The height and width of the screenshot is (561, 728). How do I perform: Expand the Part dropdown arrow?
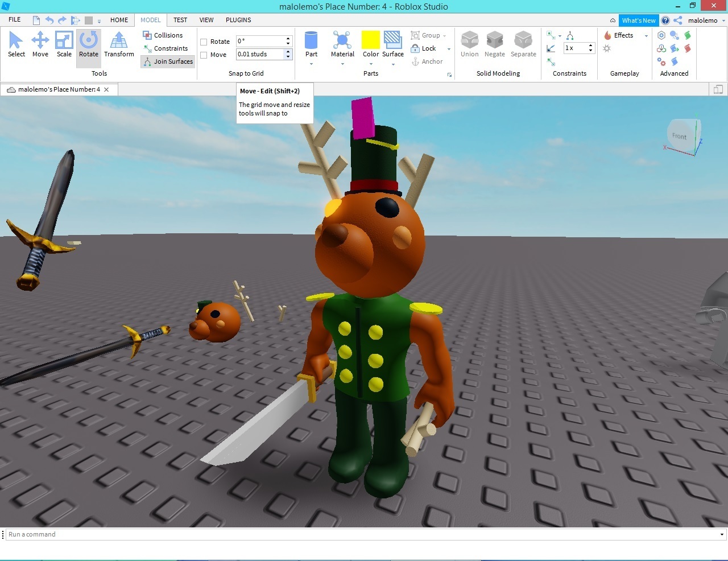pos(311,64)
